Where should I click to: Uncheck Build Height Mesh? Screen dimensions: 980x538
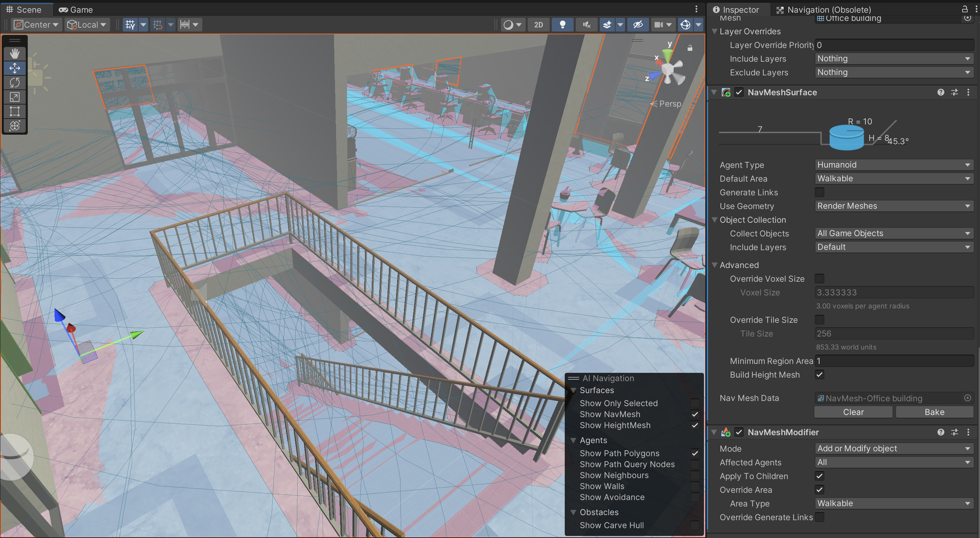click(x=820, y=375)
